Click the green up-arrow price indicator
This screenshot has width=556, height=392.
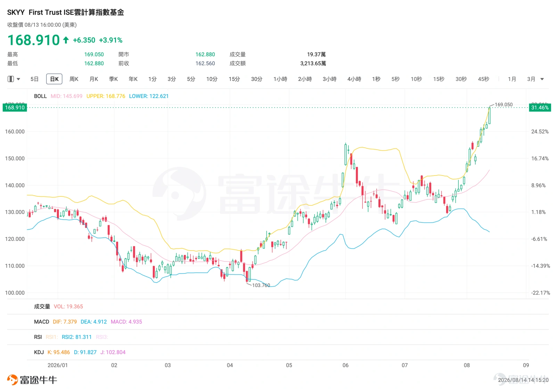pyautogui.click(x=66, y=40)
